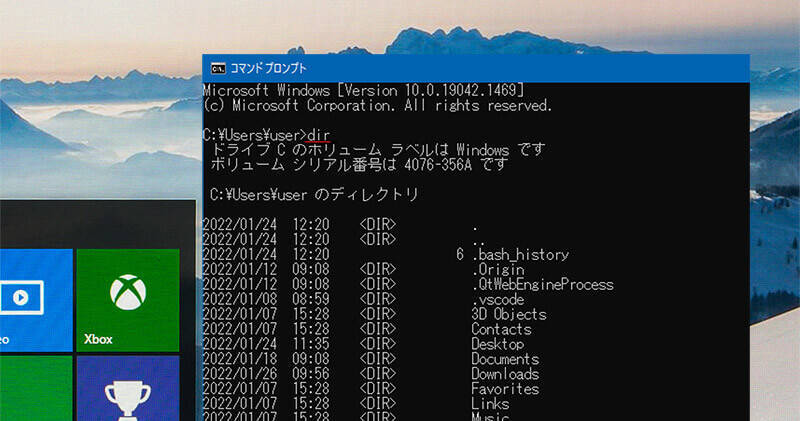800x421 pixels.
Task: Click the 2022/01/18 date entry
Action: (x=240, y=359)
